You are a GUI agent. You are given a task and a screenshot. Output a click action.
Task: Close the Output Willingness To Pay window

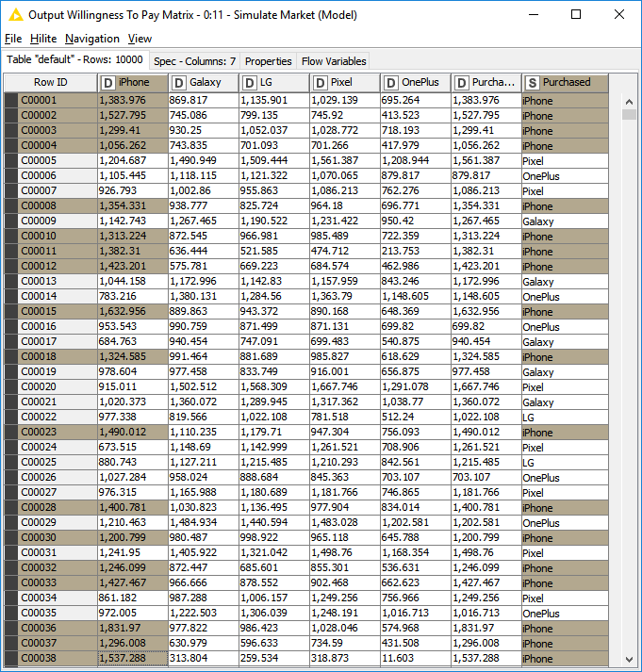pos(618,14)
